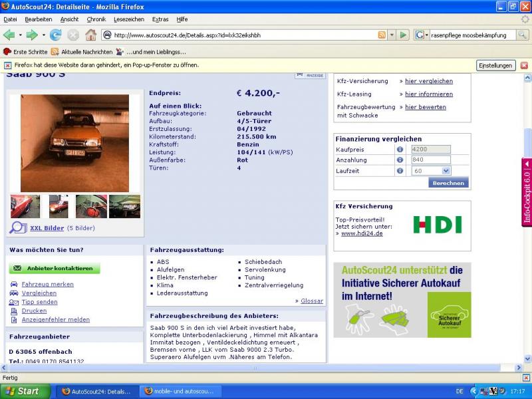Open the Glossar link
Screen dimensions: 532x399
coord(312,301)
